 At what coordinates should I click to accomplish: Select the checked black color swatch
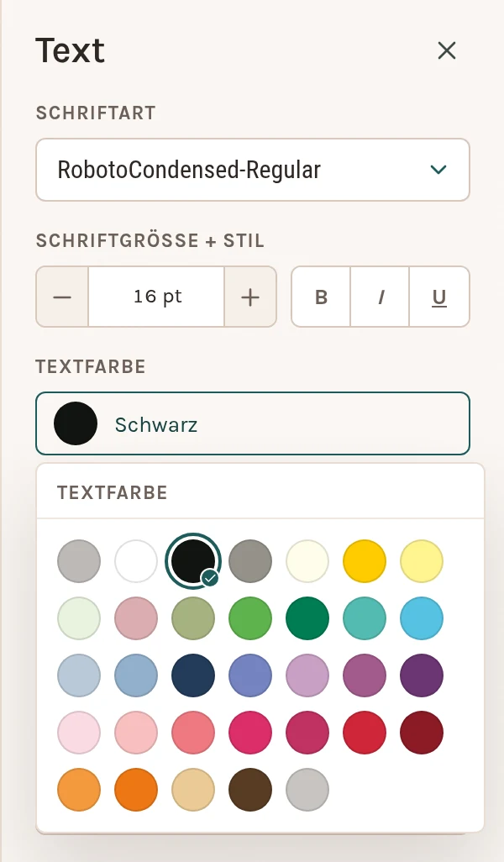[x=193, y=560]
